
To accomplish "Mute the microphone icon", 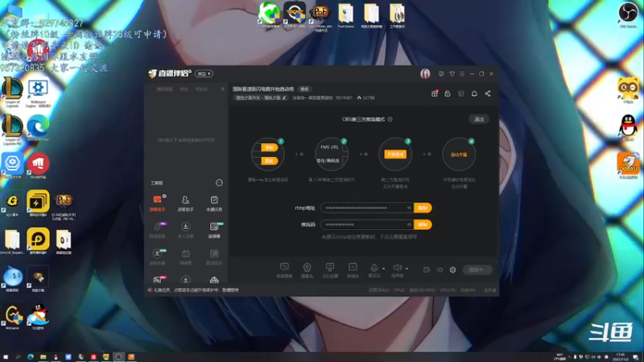I will [374, 268].
